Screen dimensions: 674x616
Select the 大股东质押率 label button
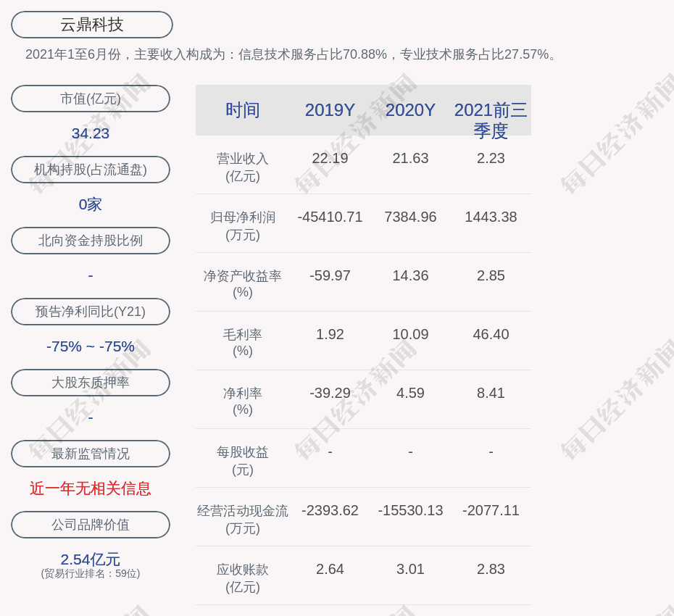coord(91,383)
